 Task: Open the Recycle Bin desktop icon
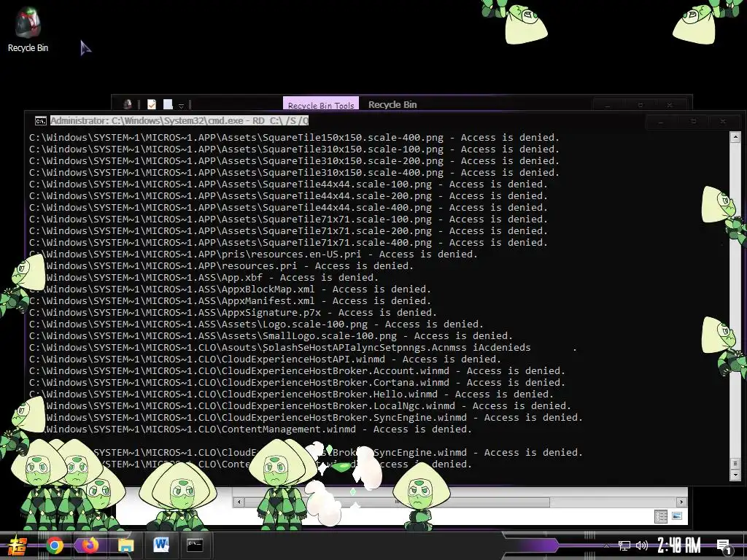tap(28, 30)
